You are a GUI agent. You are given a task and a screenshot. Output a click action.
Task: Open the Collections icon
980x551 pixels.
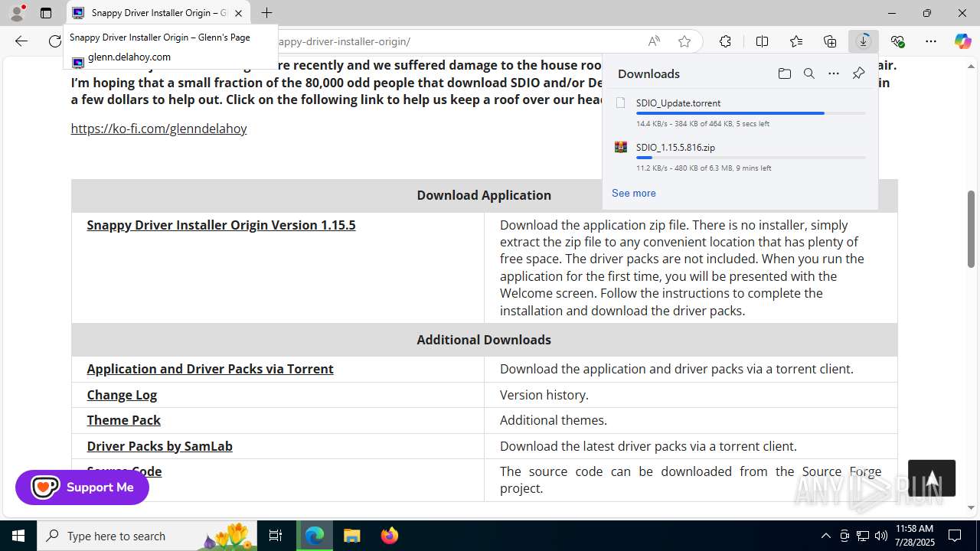click(x=830, y=41)
